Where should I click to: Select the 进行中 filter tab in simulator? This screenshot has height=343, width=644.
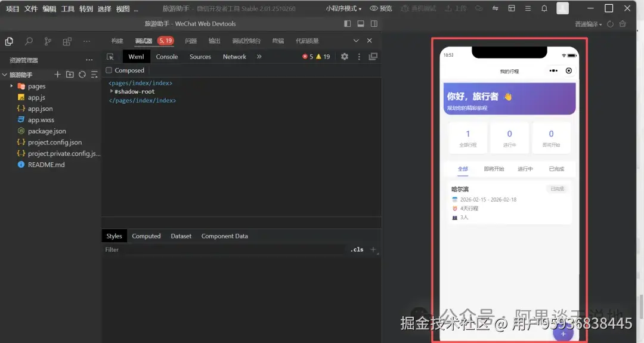pos(525,169)
